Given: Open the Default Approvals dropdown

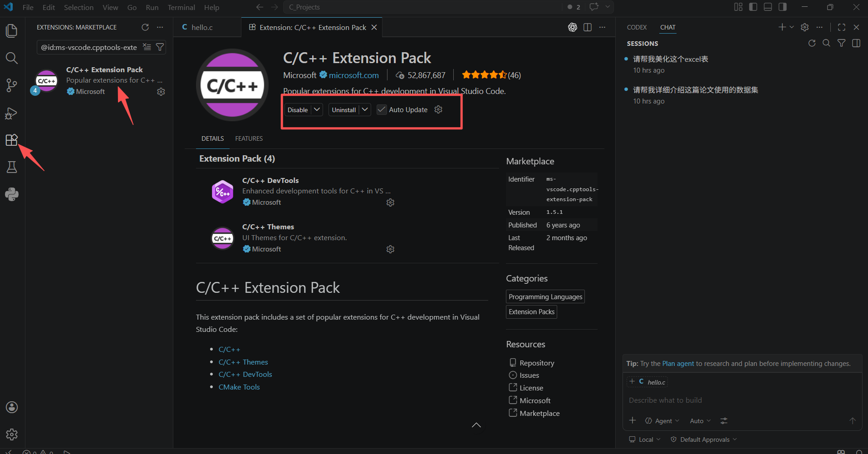Looking at the screenshot, I should click(704, 439).
